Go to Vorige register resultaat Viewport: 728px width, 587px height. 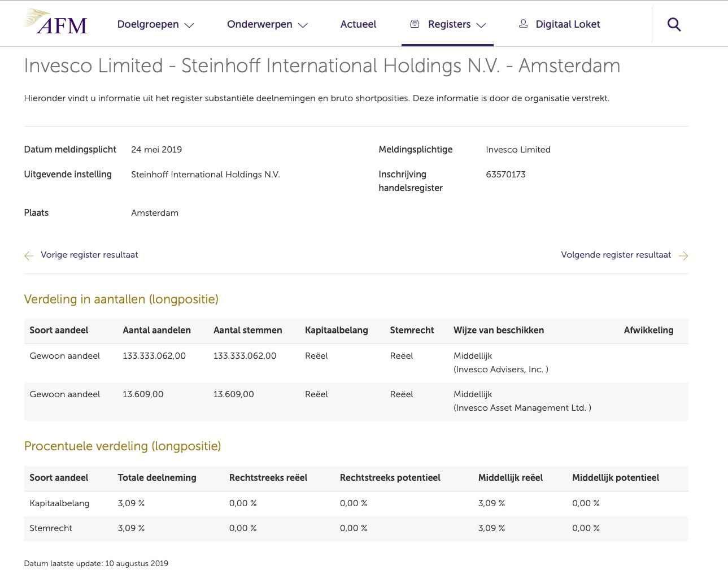(89, 255)
